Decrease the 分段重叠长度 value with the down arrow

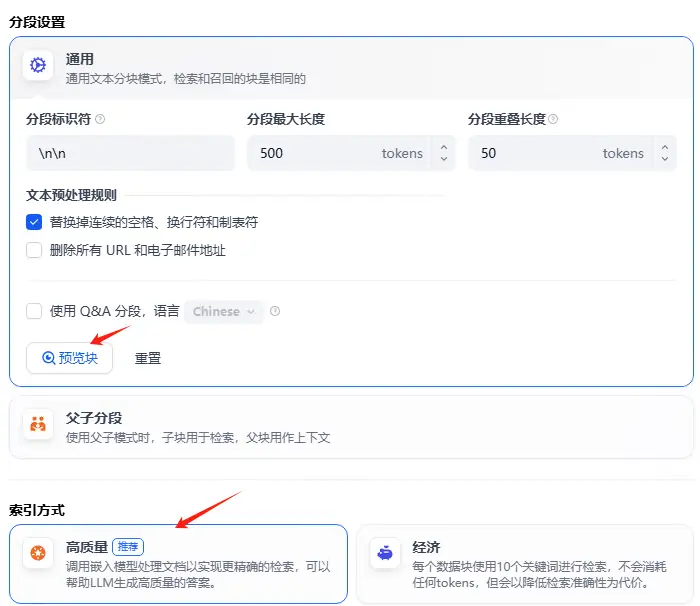pos(665,159)
